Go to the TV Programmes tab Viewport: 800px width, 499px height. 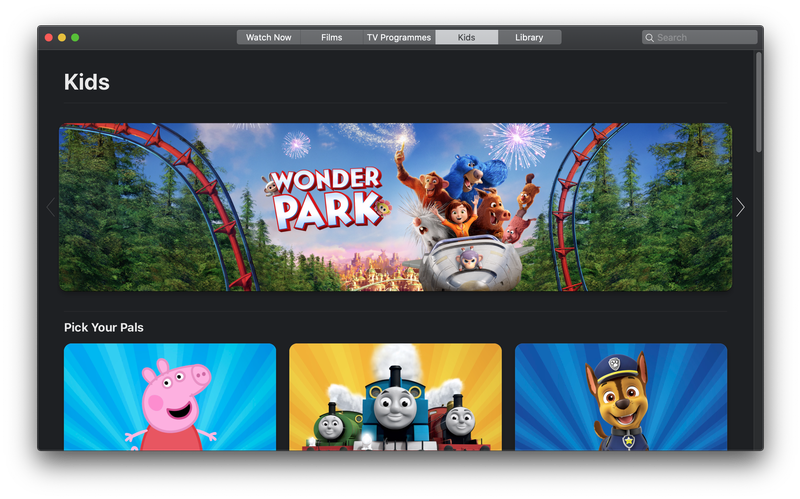(398, 37)
